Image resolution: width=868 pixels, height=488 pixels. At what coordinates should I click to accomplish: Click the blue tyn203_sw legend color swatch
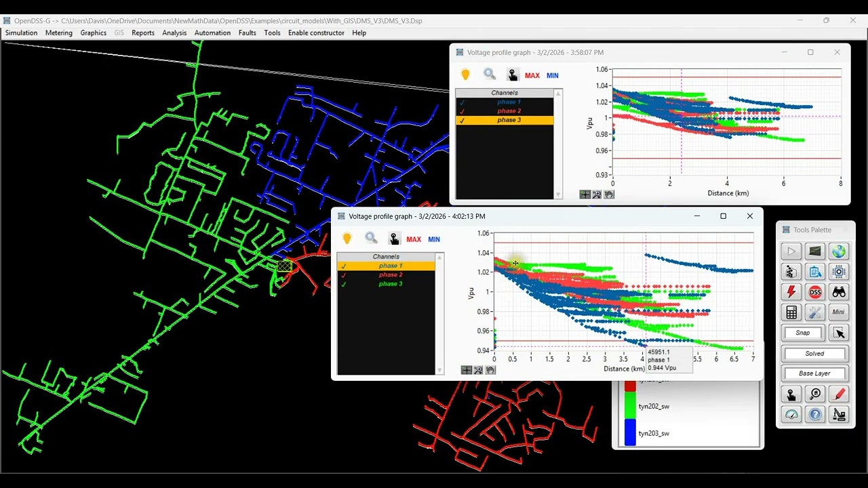click(630, 432)
